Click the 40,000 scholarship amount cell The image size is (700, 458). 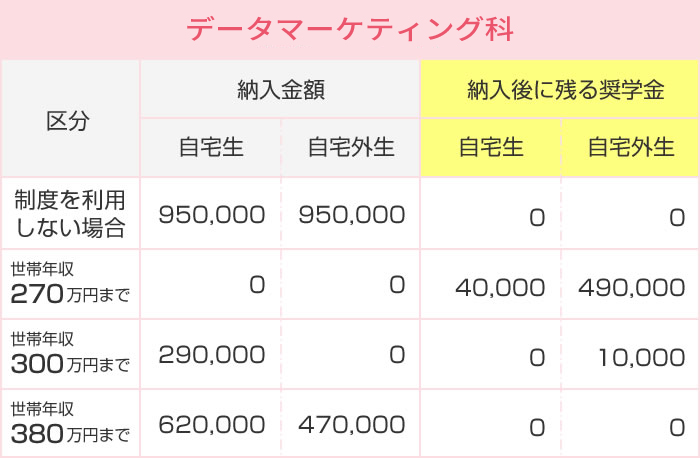(491, 284)
